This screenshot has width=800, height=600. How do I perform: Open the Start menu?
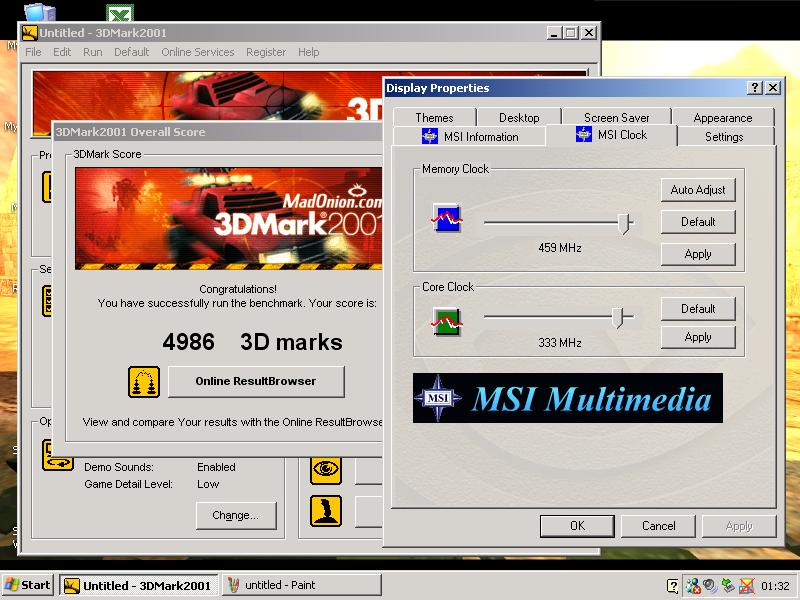(28, 585)
